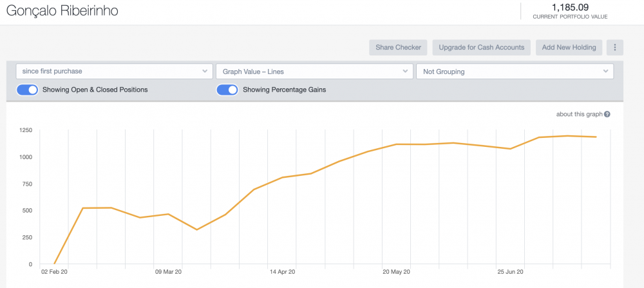This screenshot has height=288, width=644.
Task: Click the Share Checker button
Action: (x=399, y=47)
